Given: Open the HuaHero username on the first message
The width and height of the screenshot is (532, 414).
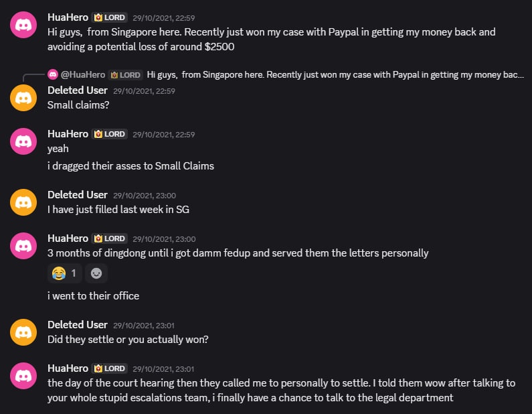Looking at the screenshot, I should click(68, 17).
